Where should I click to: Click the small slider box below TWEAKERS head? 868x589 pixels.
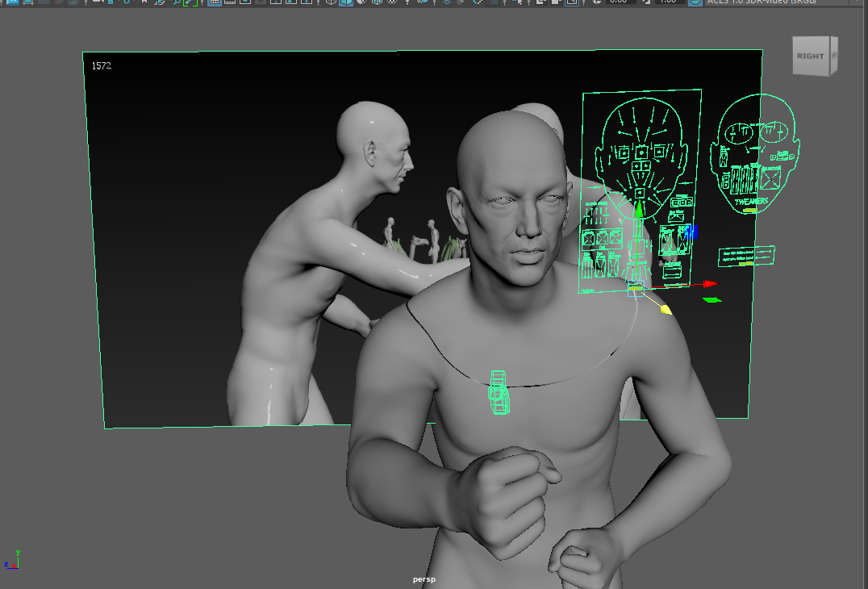(x=746, y=257)
